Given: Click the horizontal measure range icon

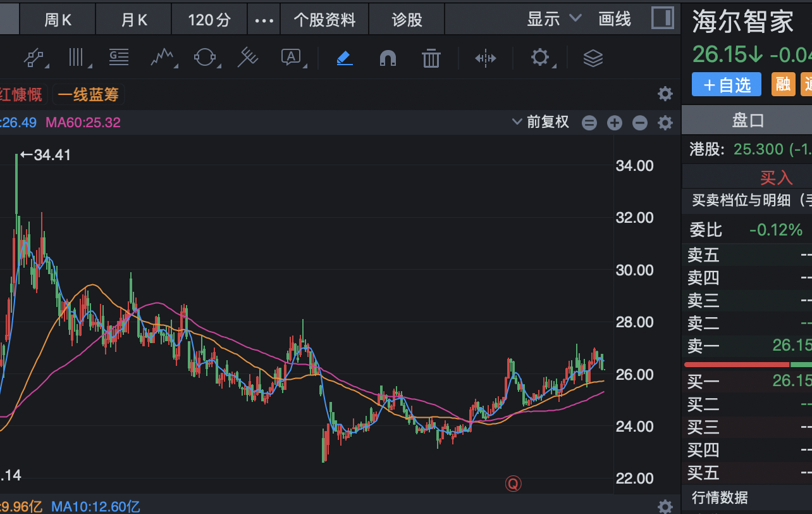Looking at the screenshot, I should pos(485,58).
